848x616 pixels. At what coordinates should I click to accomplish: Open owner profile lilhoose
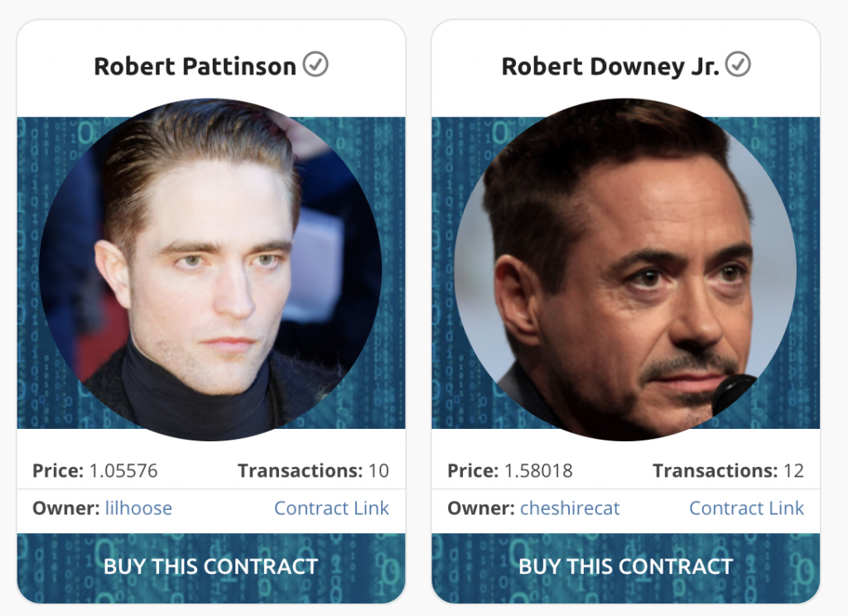138,508
